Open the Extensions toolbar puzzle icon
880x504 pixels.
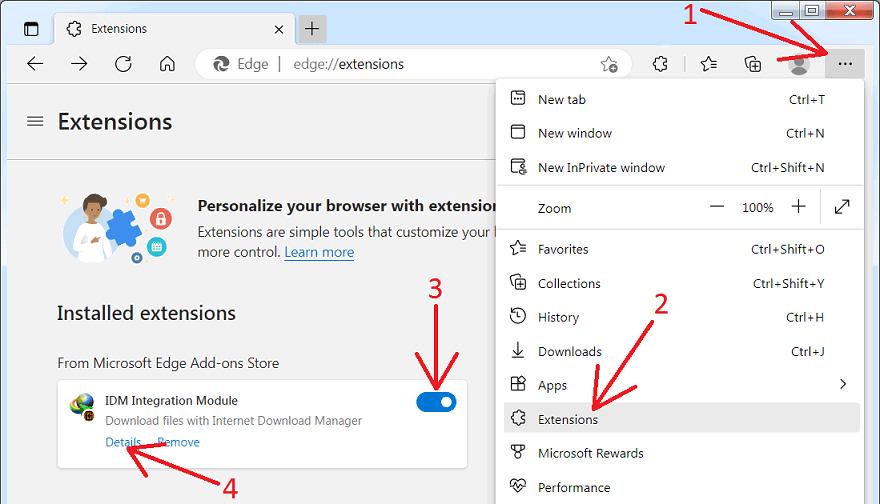point(661,64)
